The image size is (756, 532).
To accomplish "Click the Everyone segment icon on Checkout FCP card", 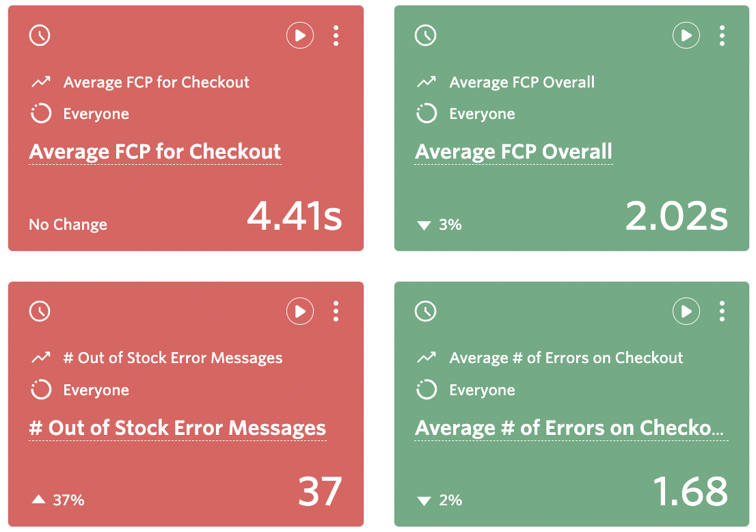I will (40, 114).
